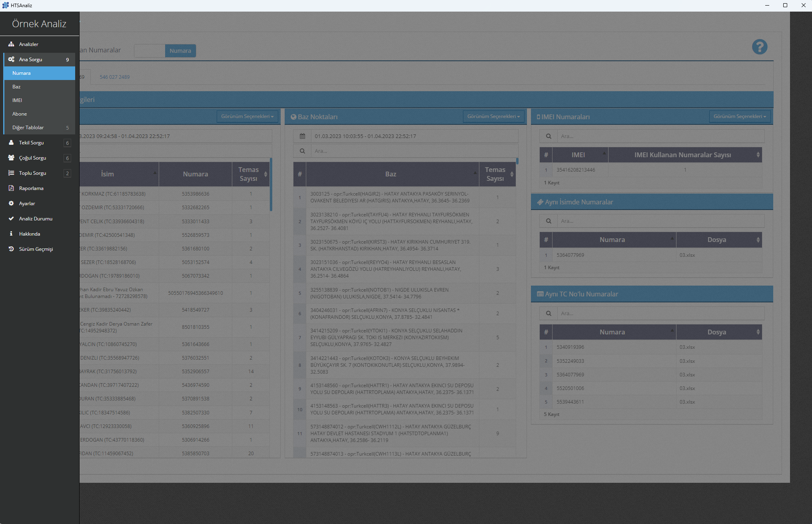Viewport: 812px width, 524px height.
Task: Click the Baz row starting 3255138839
Action: click(404, 293)
